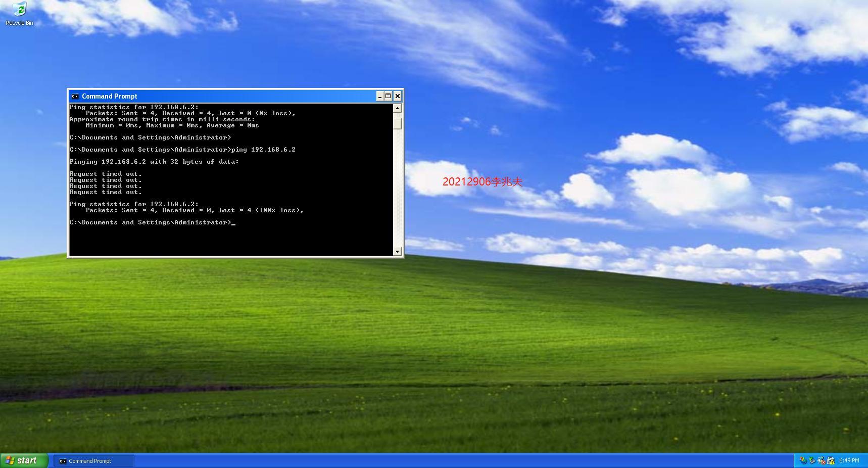This screenshot has width=868, height=468.
Task: Minimize the Command Prompt window
Action: coord(380,96)
